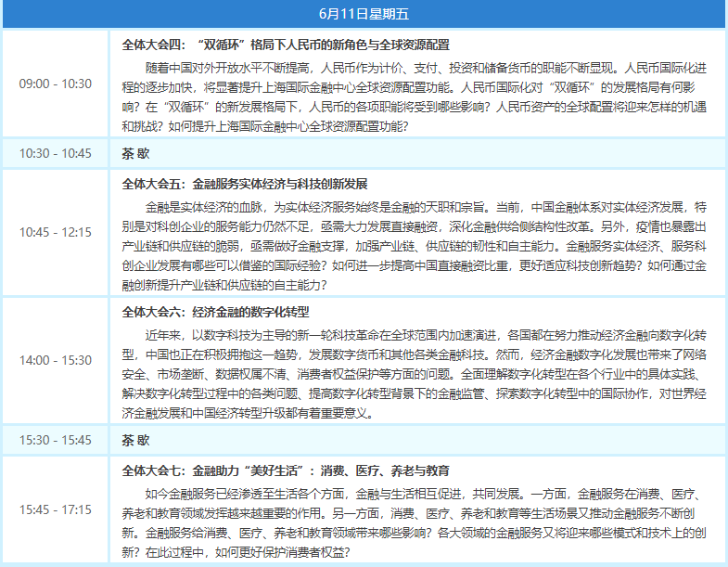Click the 6月11日星期五 date header
The image size is (728, 567).
coord(364,15)
